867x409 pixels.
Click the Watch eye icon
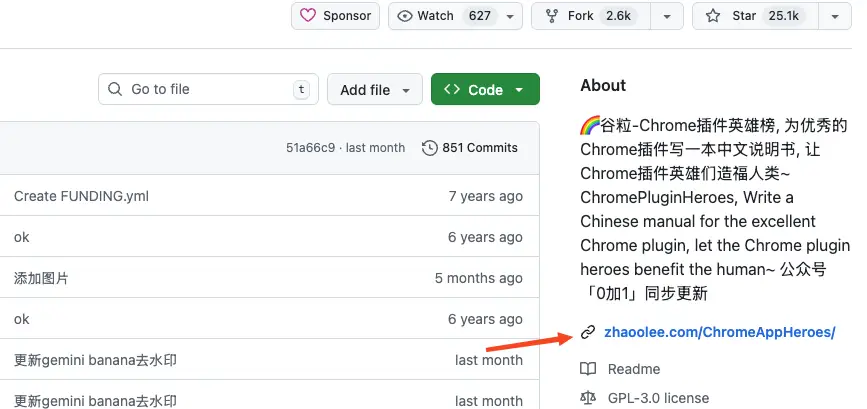pyautogui.click(x=405, y=16)
